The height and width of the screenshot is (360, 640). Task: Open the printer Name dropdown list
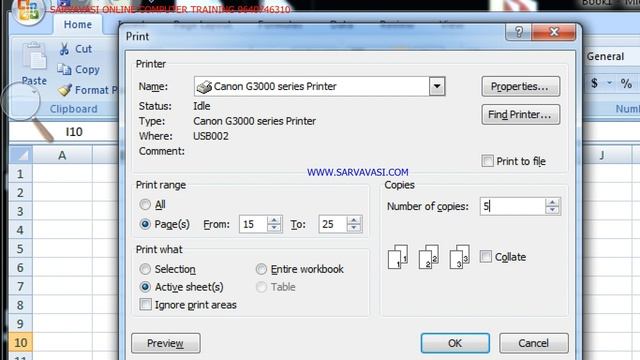pos(437,86)
